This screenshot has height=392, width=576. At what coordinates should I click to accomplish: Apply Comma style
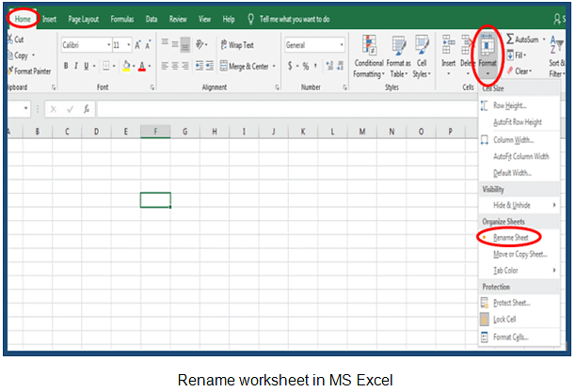click(315, 66)
